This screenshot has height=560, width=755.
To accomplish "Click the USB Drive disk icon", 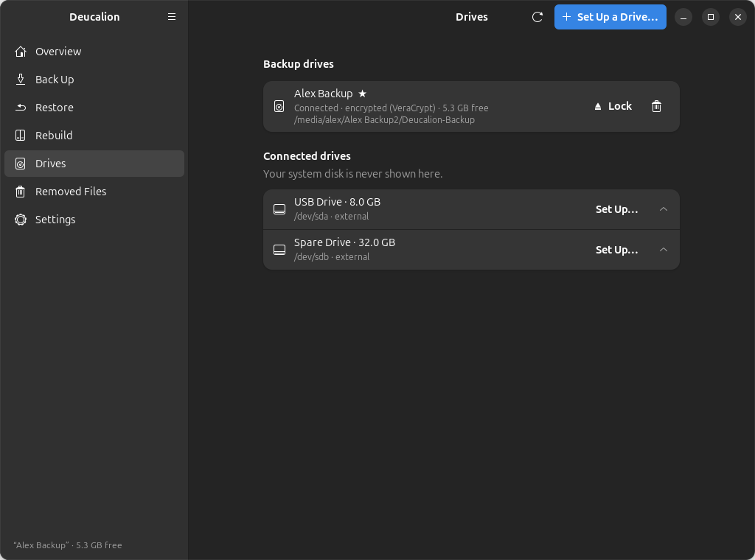I will click(279, 209).
